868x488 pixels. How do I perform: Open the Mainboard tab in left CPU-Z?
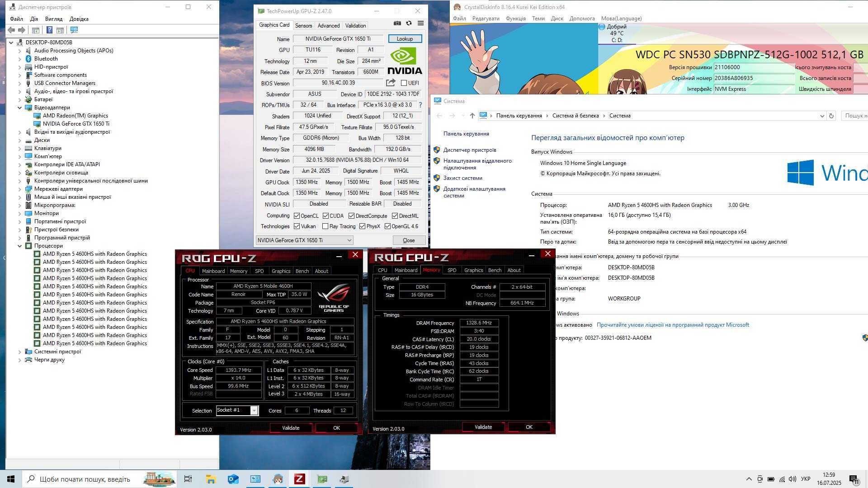coord(213,271)
